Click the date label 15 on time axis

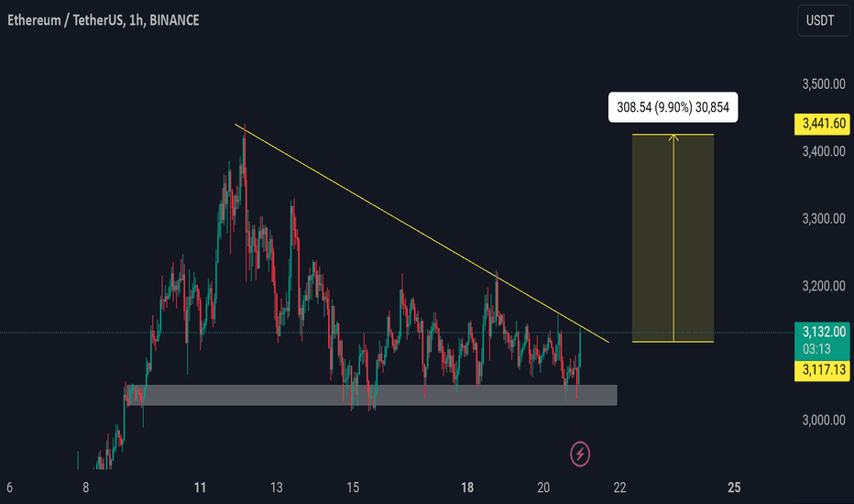pyautogui.click(x=353, y=488)
